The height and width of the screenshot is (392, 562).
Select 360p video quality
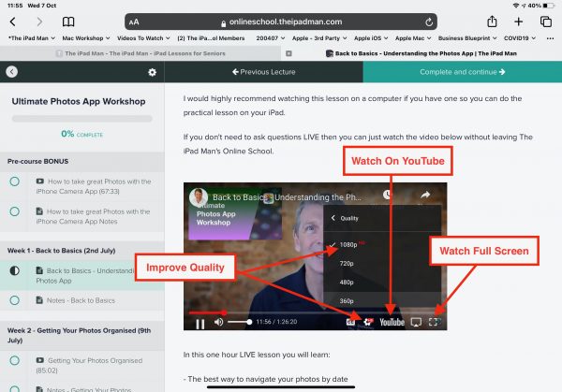coord(382,300)
